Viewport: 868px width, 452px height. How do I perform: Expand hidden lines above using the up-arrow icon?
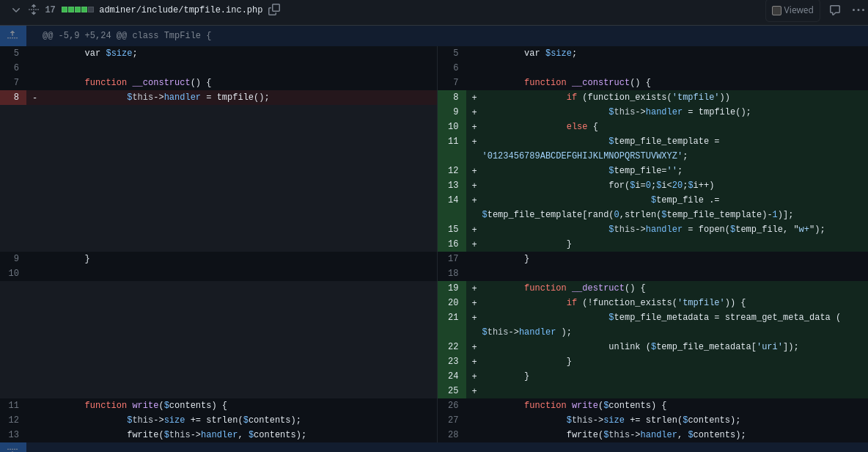click(x=12, y=34)
